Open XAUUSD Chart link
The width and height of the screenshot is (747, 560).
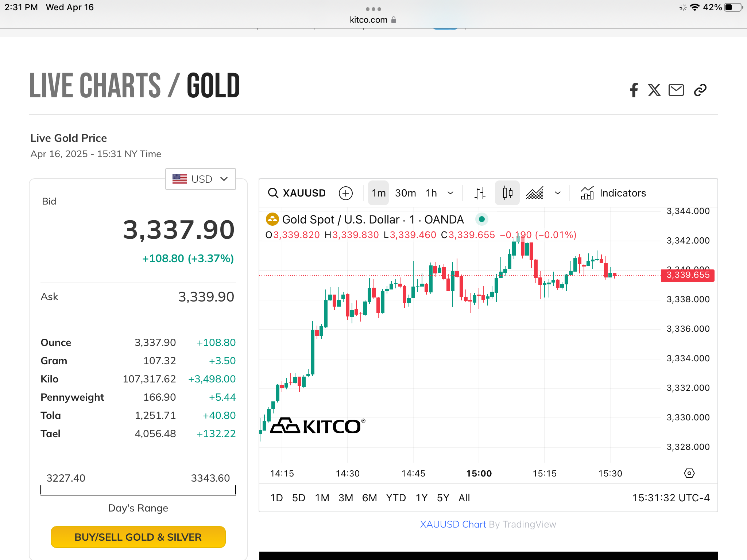coord(453,524)
